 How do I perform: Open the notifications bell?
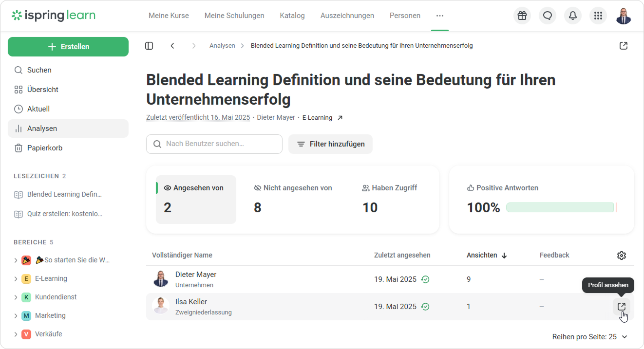[x=573, y=16]
